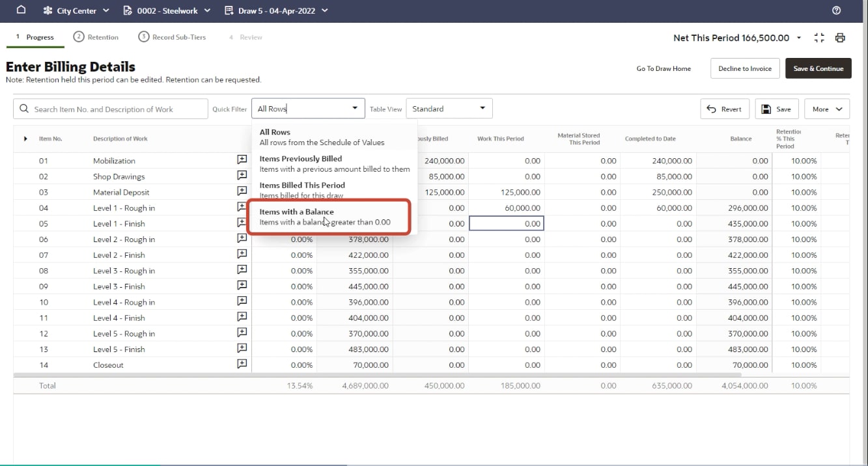Click comment icon for Shop Drawings
868x466 pixels.
[242, 176]
